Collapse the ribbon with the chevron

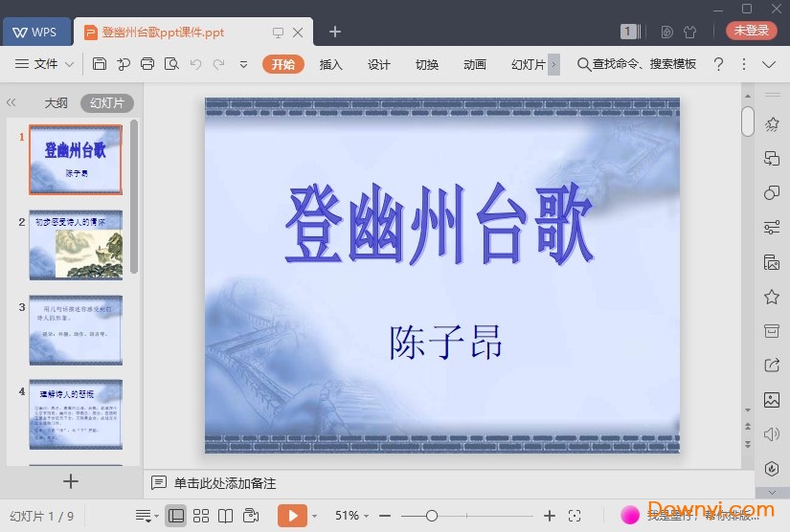tap(769, 64)
